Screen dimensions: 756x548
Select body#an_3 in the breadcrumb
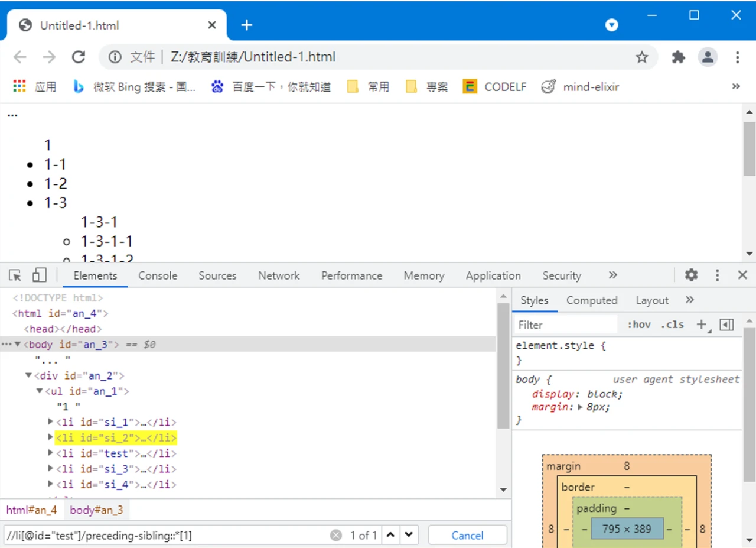96,510
